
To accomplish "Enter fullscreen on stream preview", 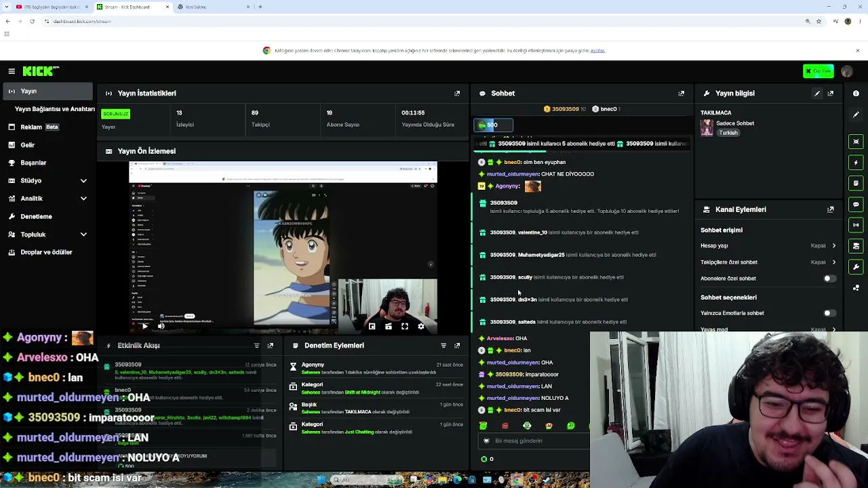I will point(405,326).
